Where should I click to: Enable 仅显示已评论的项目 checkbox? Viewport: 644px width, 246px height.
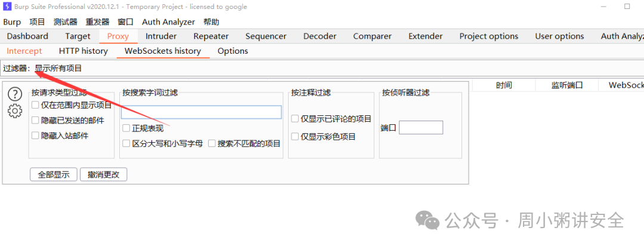295,119
